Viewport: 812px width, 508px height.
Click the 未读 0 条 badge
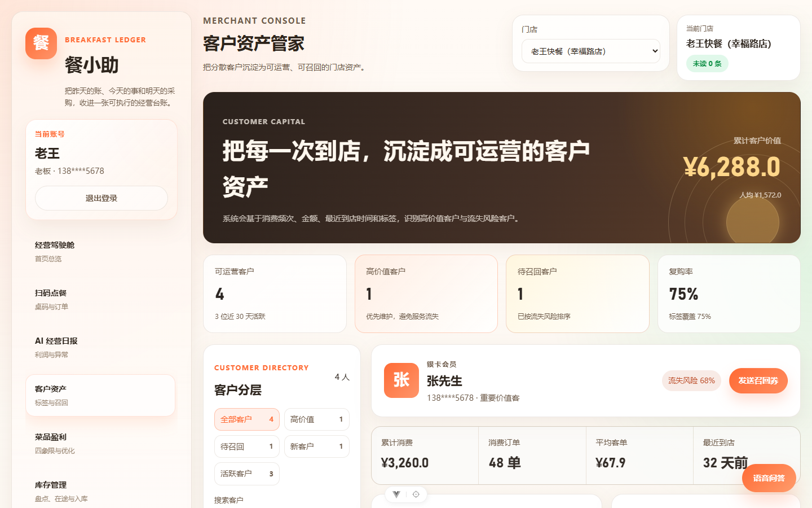tap(707, 64)
